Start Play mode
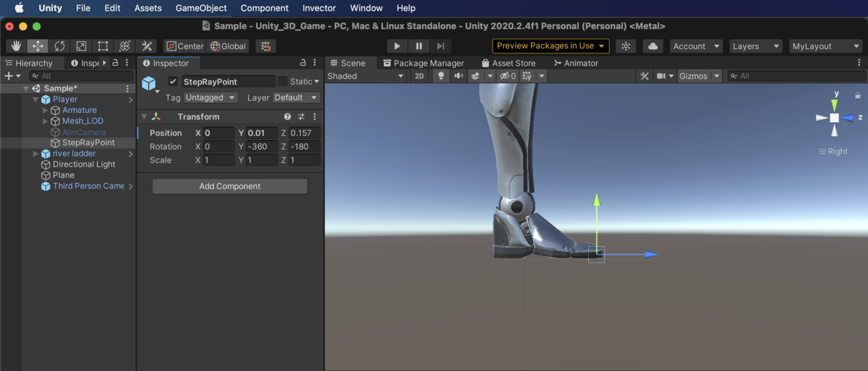The width and height of the screenshot is (868, 371). click(397, 46)
